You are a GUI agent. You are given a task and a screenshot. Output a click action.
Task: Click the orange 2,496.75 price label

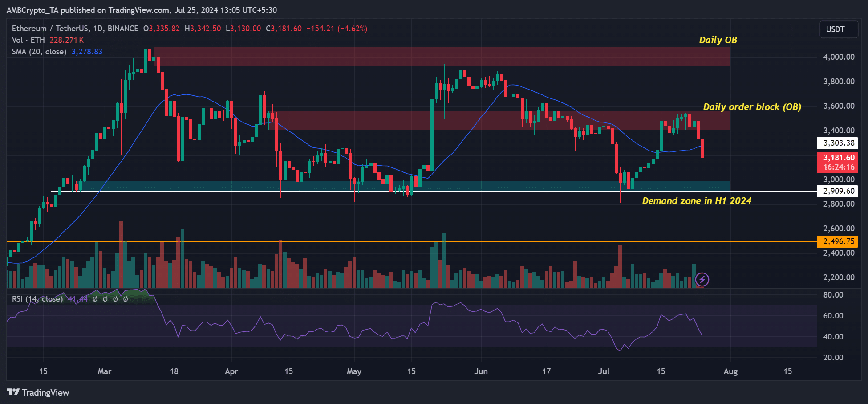pyautogui.click(x=838, y=241)
